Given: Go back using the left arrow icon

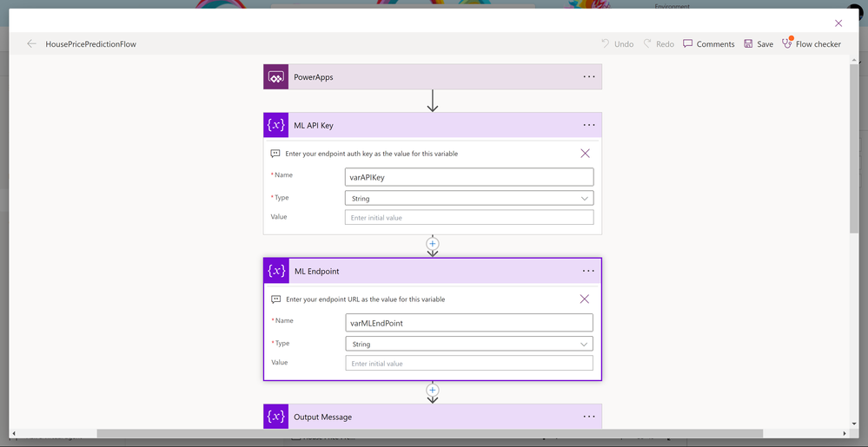Looking at the screenshot, I should (31, 43).
